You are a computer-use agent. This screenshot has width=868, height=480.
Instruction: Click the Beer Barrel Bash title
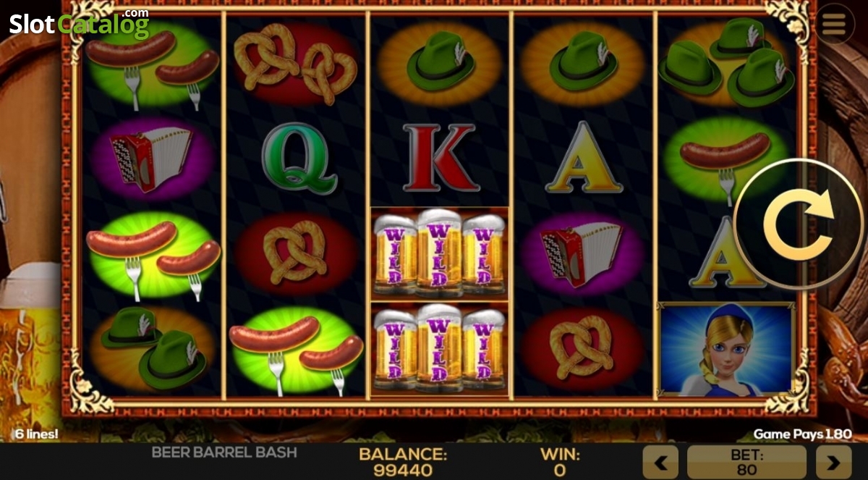coord(224,452)
